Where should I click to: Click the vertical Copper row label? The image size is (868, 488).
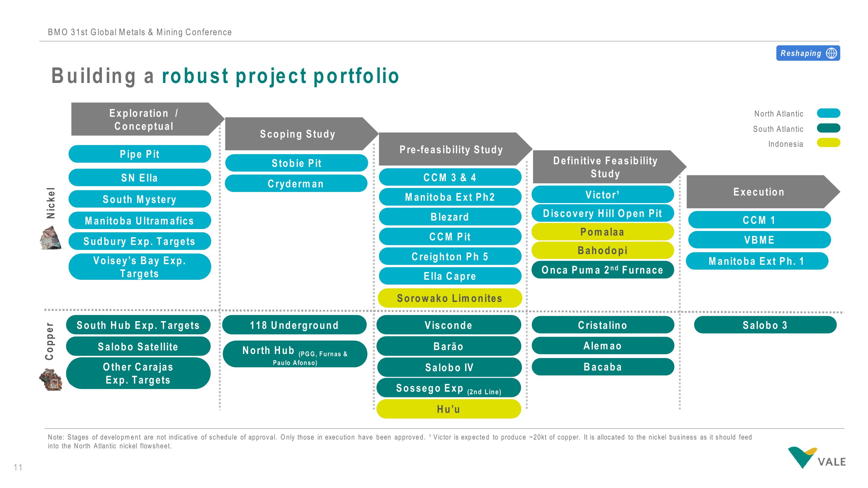click(x=50, y=341)
